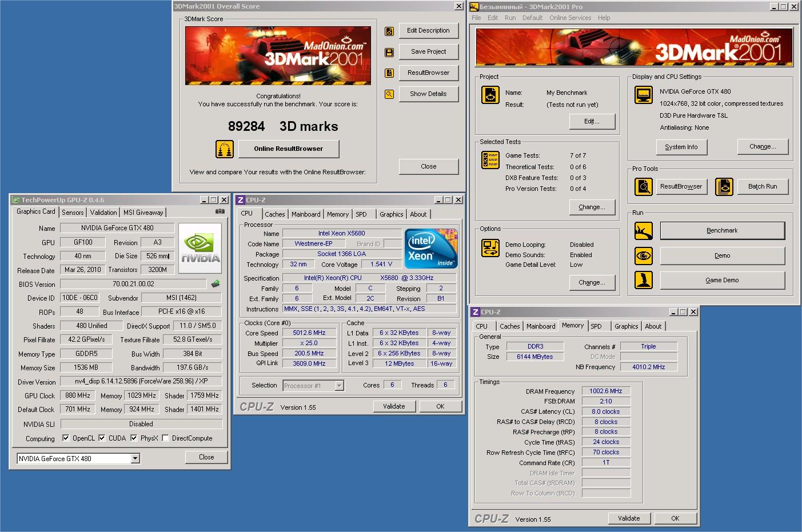802x532 pixels.
Task: Click the GPU-Z title bar icon
Action: (16, 200)
